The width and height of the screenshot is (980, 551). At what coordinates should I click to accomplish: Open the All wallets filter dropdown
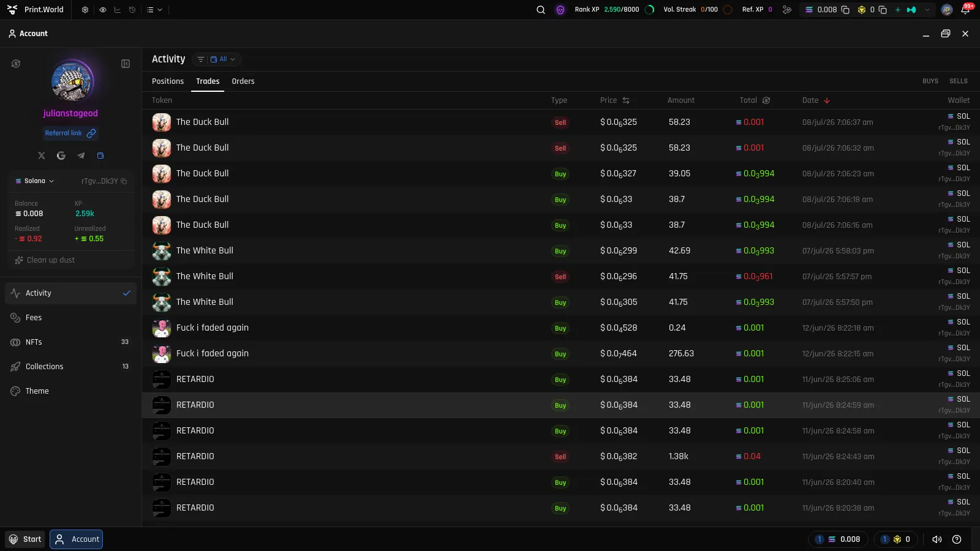(223, 59)
